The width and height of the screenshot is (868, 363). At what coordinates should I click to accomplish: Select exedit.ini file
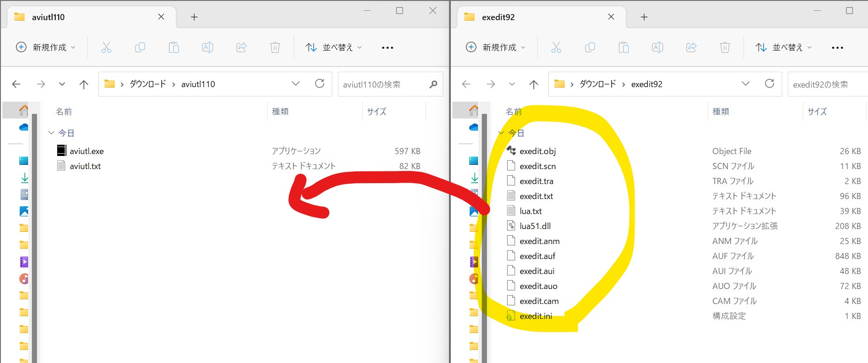click(x=536, y=316)
